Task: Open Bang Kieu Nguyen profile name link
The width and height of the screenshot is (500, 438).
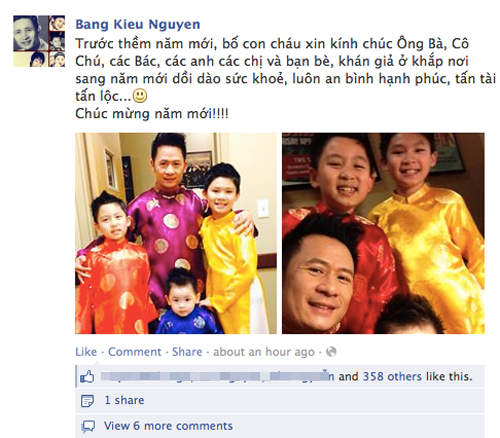Action: (x=138, y=24)
